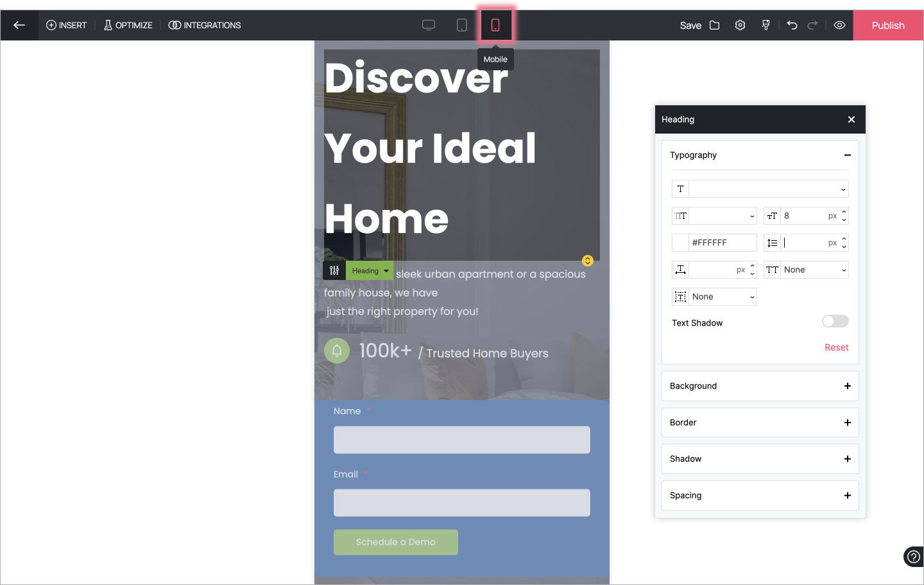Undo the last change
Image resolution: width=924 pixels, height=585 pixels.
792,25
